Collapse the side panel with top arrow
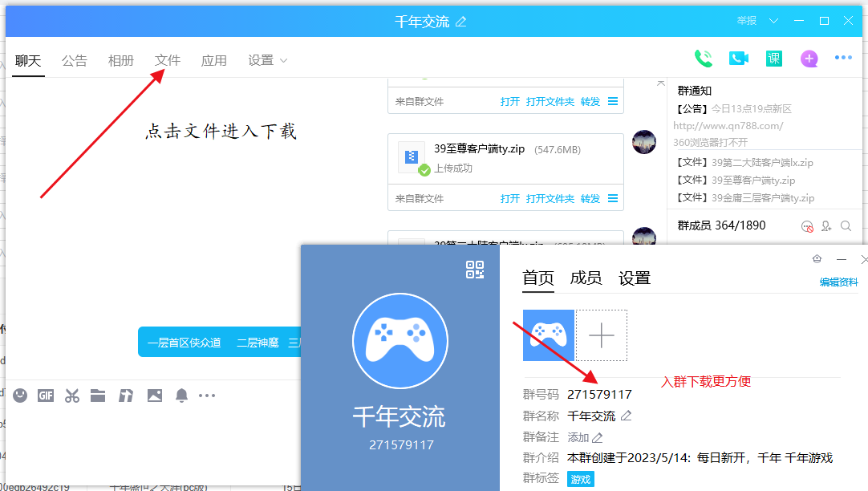 [x=661, y=83]
